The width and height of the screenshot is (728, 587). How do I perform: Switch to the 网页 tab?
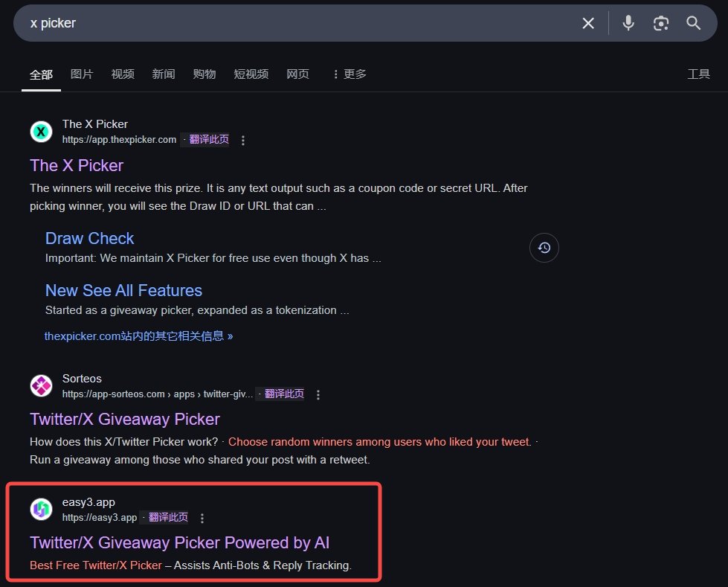(297, 74)
